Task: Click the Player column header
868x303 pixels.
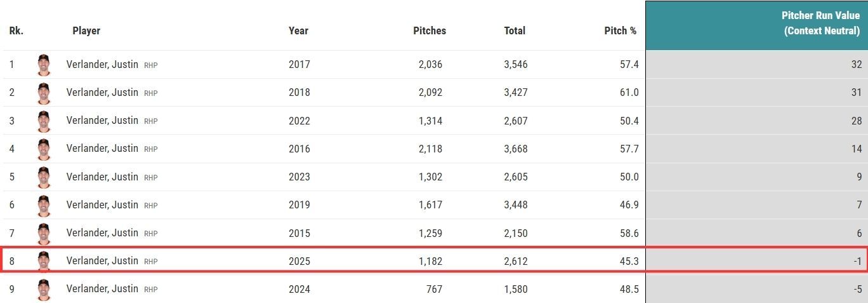Action: (86, 30)
